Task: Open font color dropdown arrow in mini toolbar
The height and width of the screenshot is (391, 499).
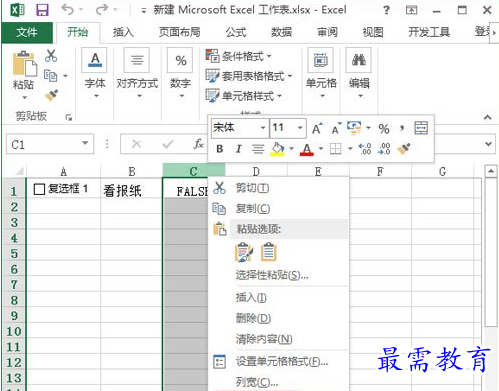Action: pyautogui.click(x=321, y=149)
